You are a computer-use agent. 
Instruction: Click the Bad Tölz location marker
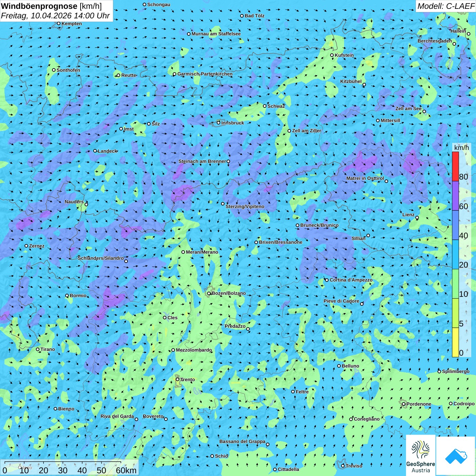(x=242, y=16)
